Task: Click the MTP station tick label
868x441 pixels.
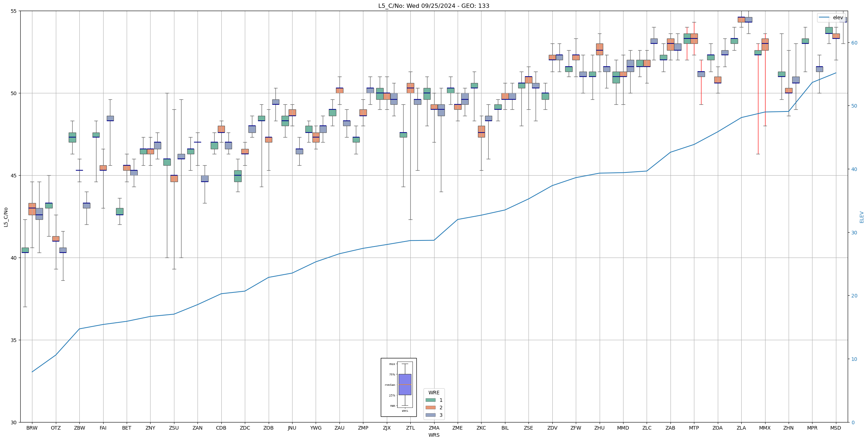Action: [694, 428]
